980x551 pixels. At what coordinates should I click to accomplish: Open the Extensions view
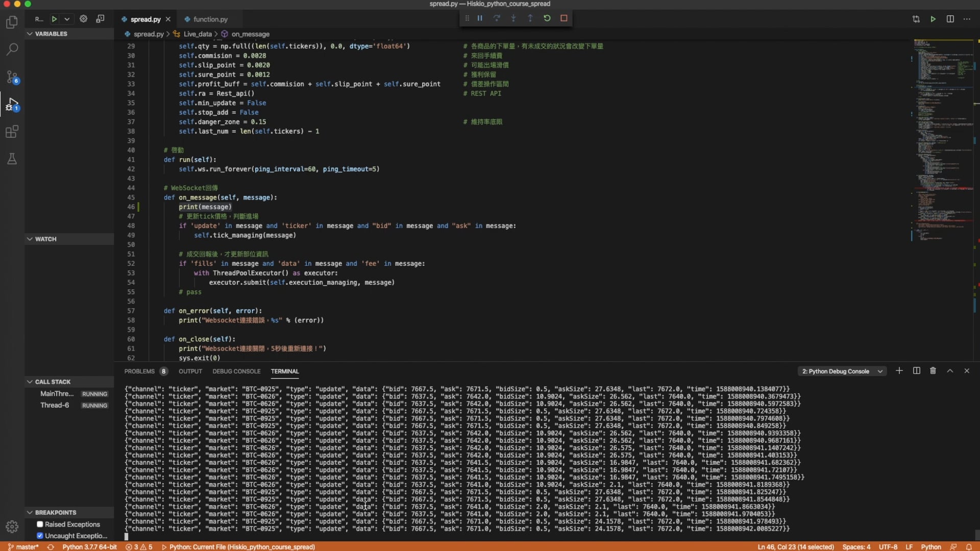tap(12, 132)
